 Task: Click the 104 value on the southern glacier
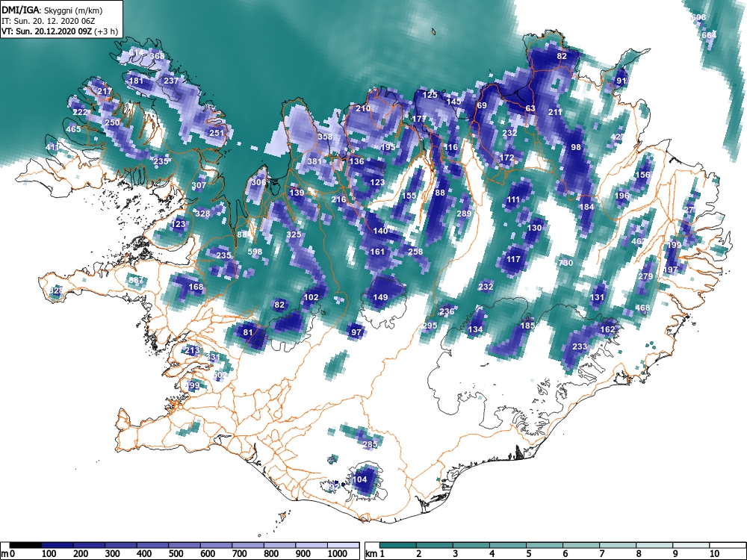point(360,479)
